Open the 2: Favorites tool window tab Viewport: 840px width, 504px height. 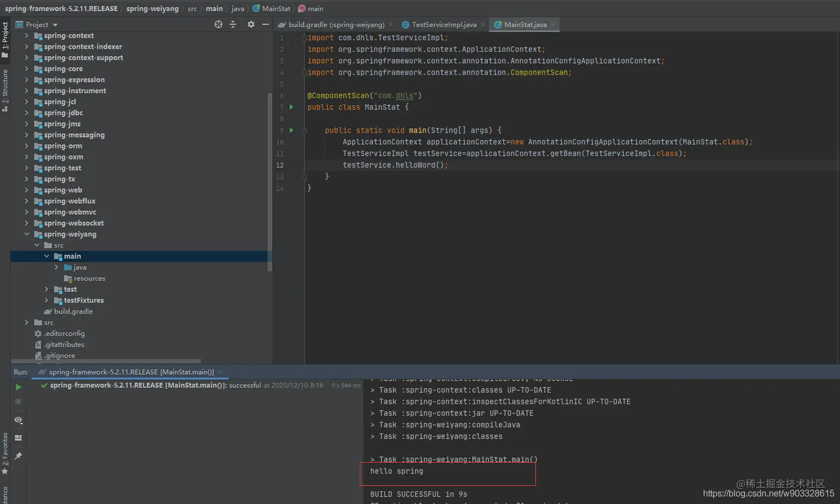[x=5, y=453]
